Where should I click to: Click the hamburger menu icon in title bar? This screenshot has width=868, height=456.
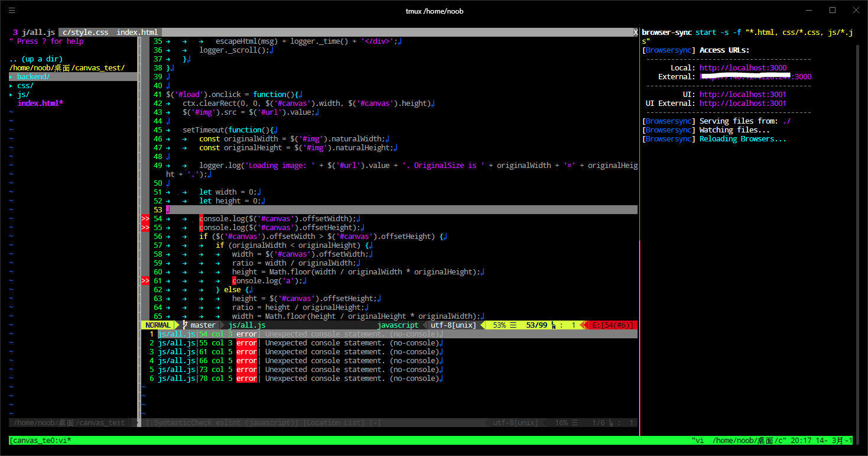click(12, 11)
